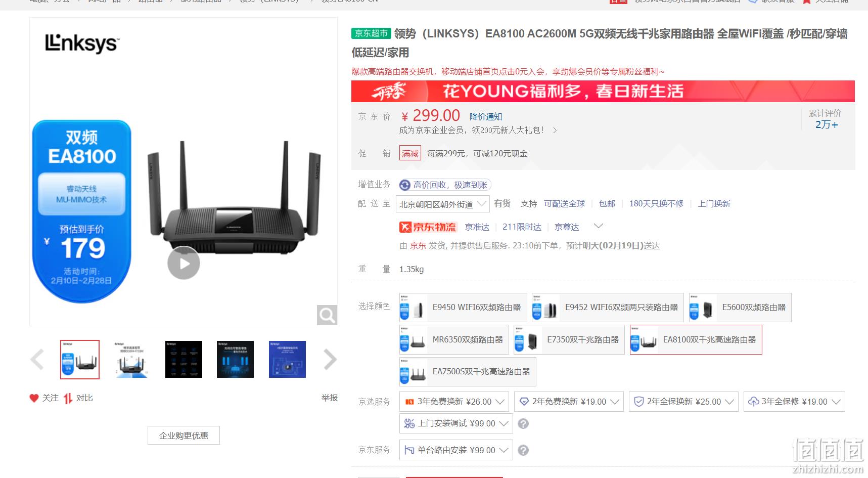The height and width of the screenshot is (478, 868).
Task: Click the ¥299.00 JD price
Action: [431, 116]
